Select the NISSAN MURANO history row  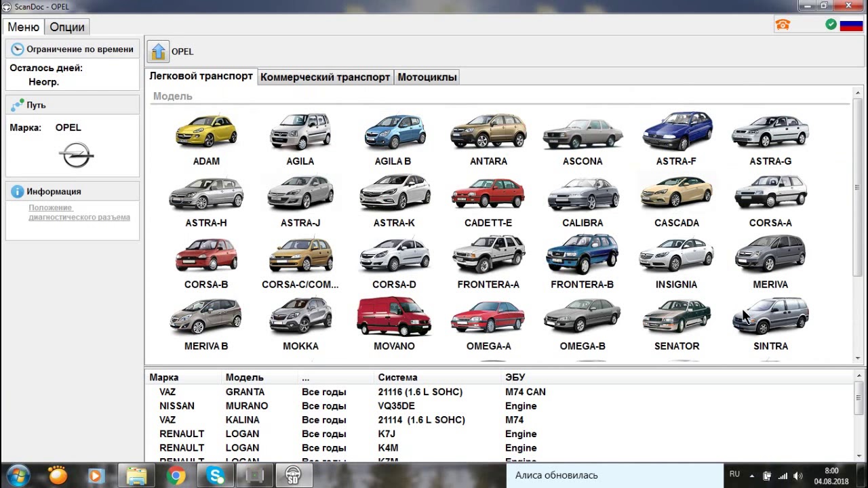[x=500, y=406]
